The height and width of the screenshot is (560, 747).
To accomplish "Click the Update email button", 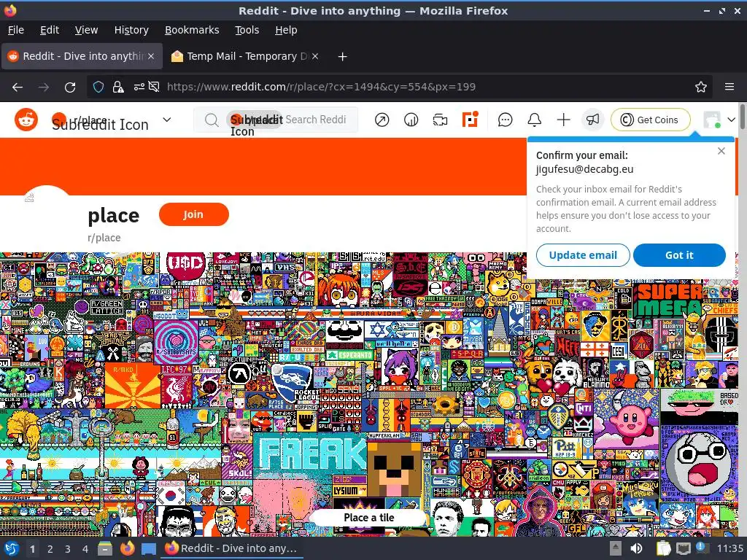I will [583, 255].
